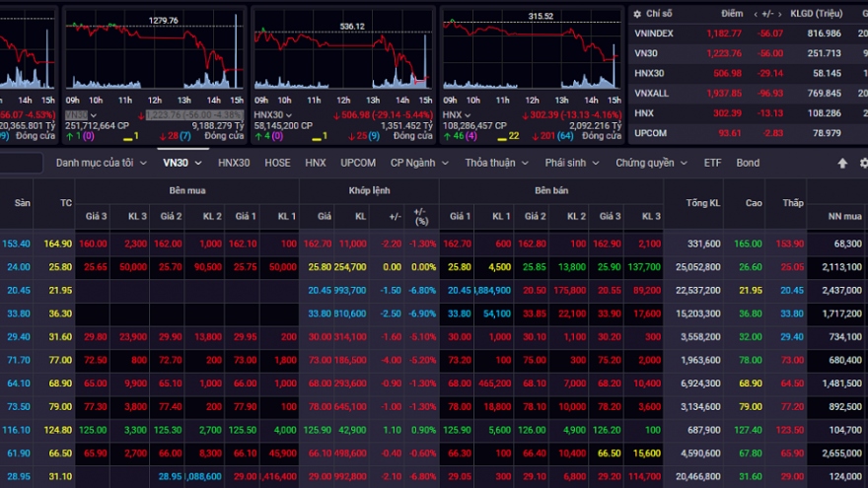Expand the CP Ngành dropdown
Screen dimensions: 868x488
coord(420,163)
